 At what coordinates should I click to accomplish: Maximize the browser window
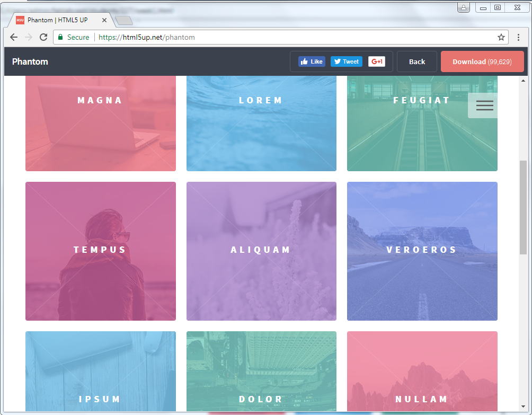pos(498,7)
